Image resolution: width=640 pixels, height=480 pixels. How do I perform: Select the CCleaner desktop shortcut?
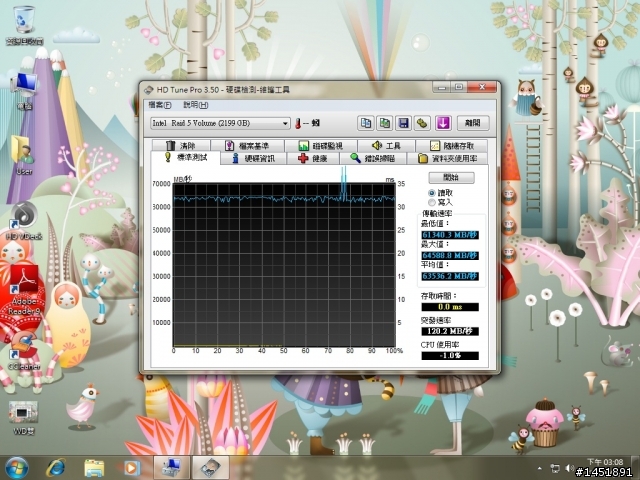point(24,351)
